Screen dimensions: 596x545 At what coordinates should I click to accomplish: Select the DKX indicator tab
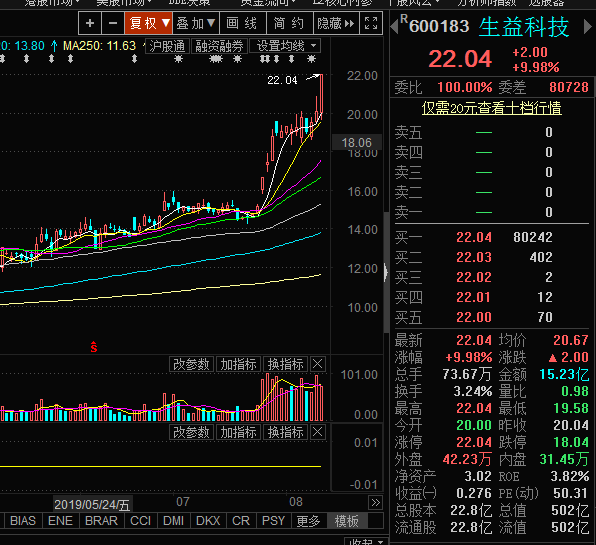tap(208, 520)
